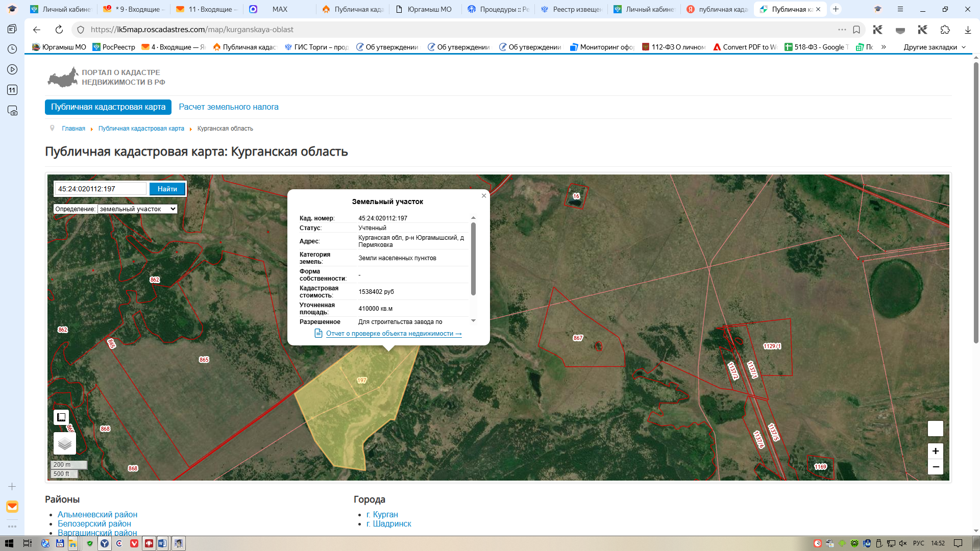Image resolution: width=980 pixels, height=551 pixels.
Task: Click the Найти search button
Action: pos(167,189)
